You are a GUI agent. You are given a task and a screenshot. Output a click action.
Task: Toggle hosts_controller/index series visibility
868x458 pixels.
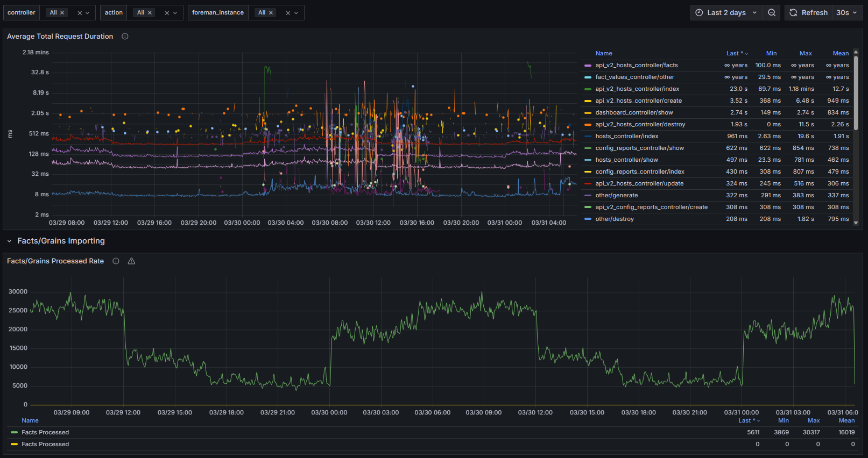(626, 137)
